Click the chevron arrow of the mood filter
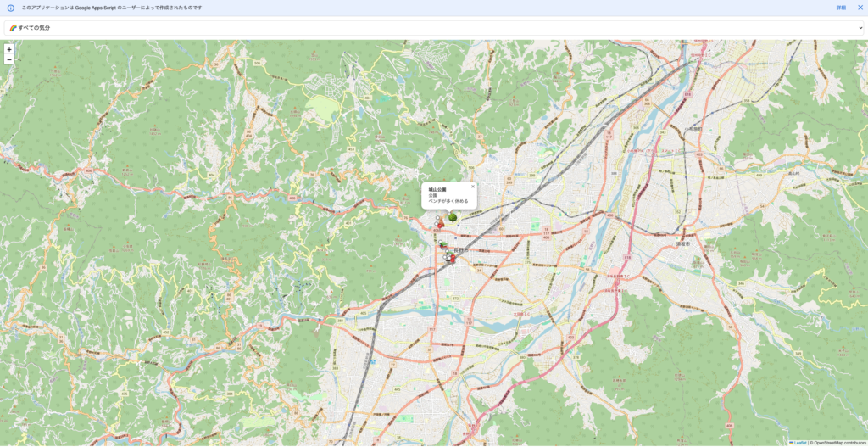The image size is (868, 447). (x=860, y=28)
